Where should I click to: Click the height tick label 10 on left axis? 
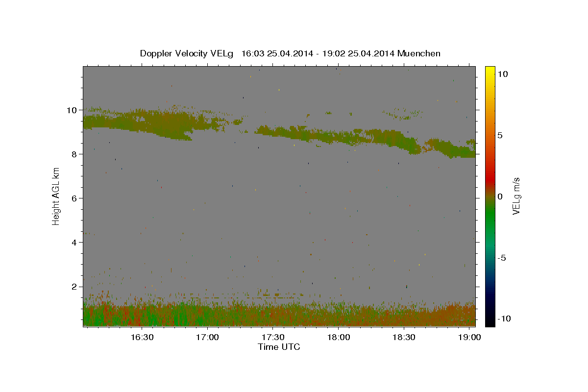tap(73, 110)
